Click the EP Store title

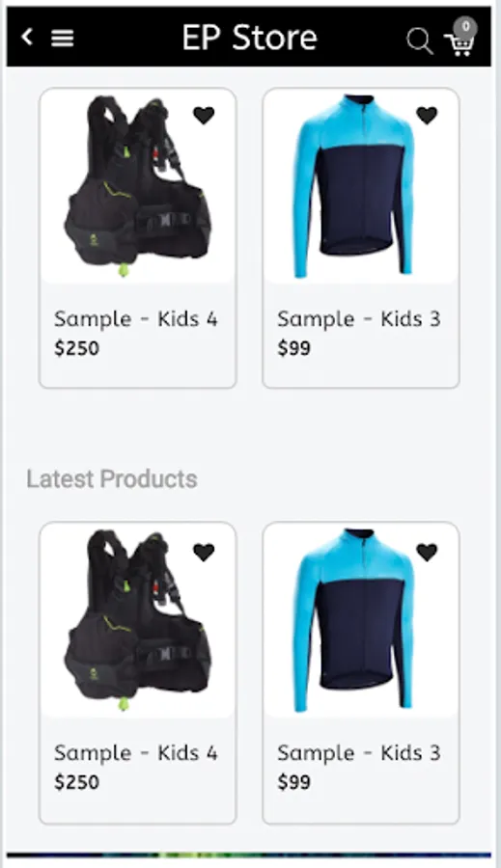point(250,38)
